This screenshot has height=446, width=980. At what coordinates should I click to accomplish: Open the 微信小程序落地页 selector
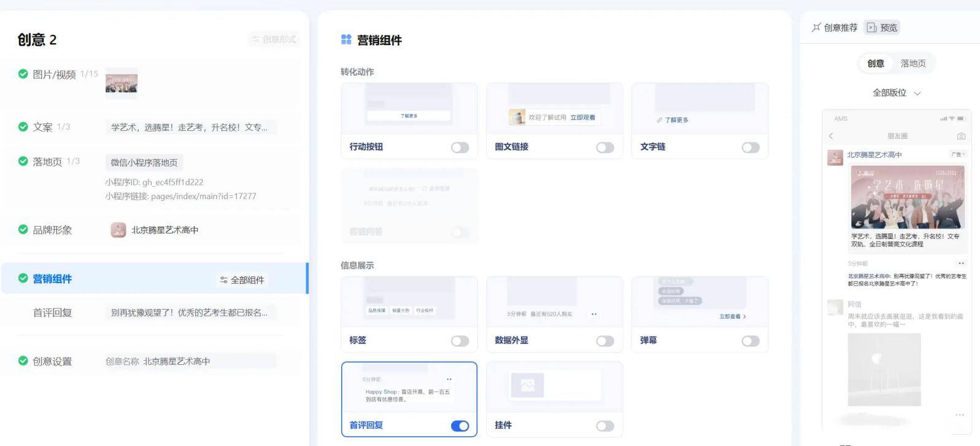[x=144, y=162]
